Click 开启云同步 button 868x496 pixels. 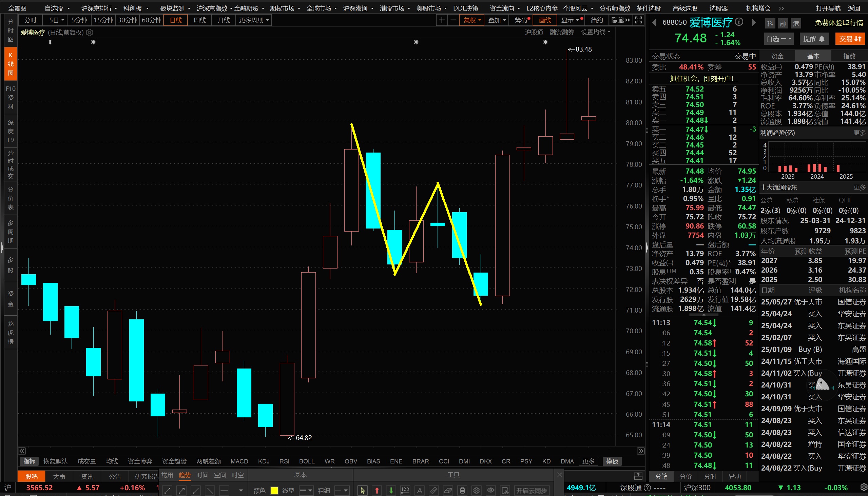pos(531,491)
